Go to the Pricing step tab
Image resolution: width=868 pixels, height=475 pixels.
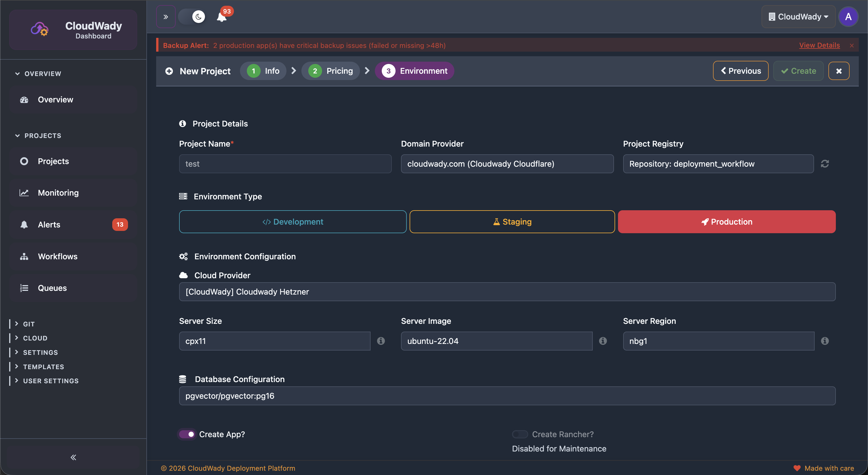click(x=331, y=71)
